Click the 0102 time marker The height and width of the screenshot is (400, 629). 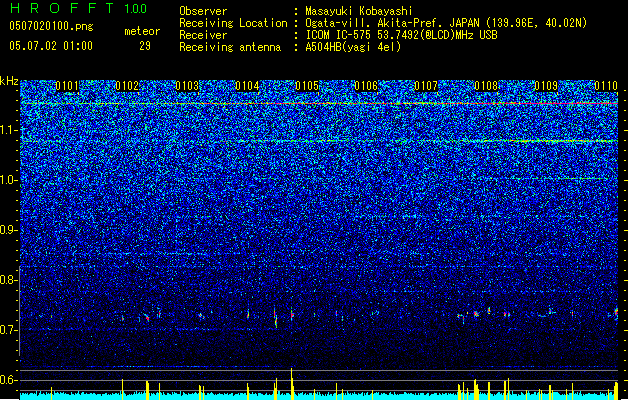click(x=127, y=86)
